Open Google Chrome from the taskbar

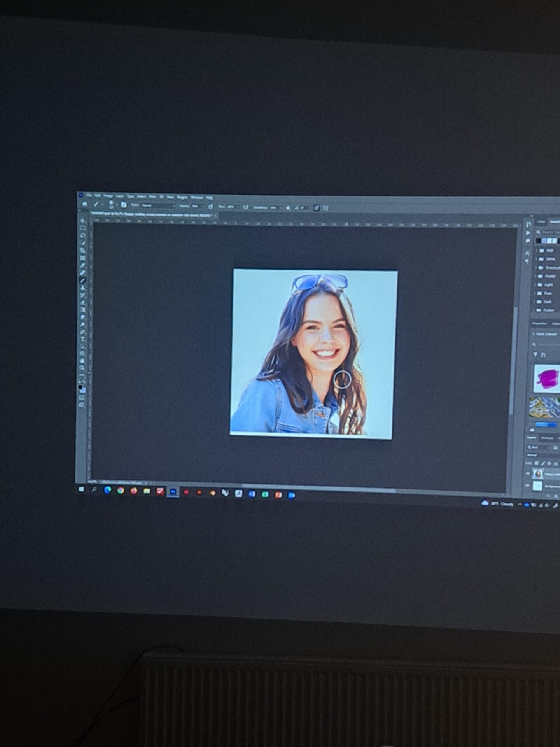point(121,491)
